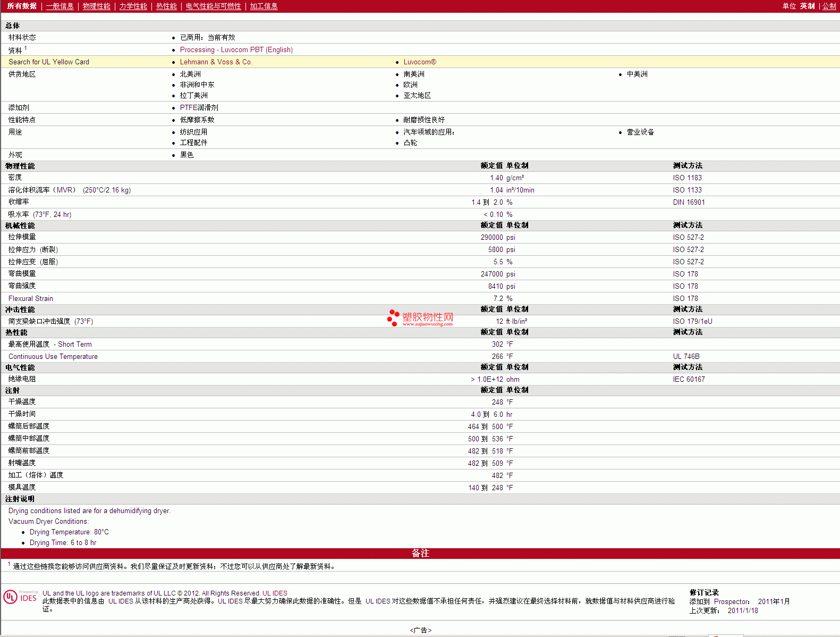
Task: Select the 热性能 tab
Action: click(166, 6)
